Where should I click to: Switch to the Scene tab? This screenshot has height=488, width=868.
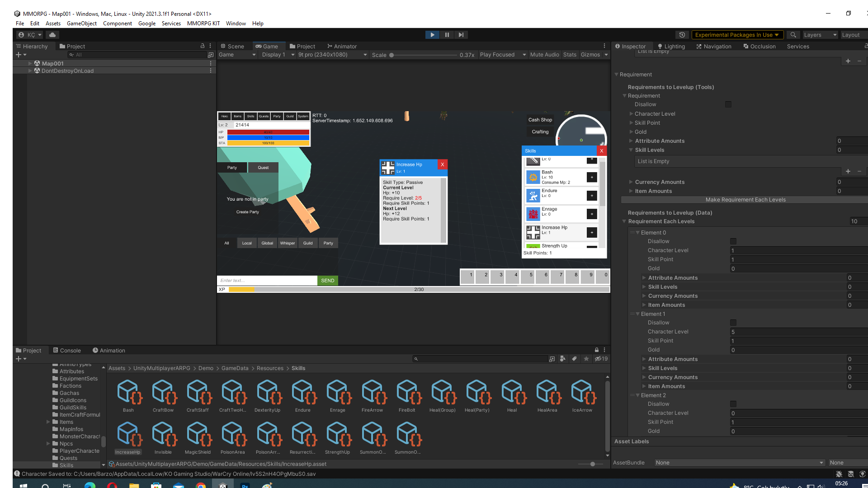[x=236, y=46]
